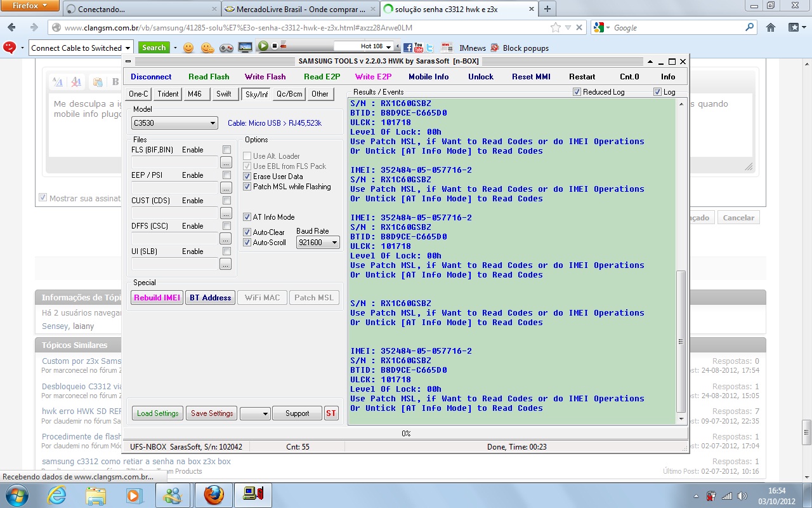Click the IMnews newspaper icon
This screenshot has width=812, height=508.
pos(447,48)
